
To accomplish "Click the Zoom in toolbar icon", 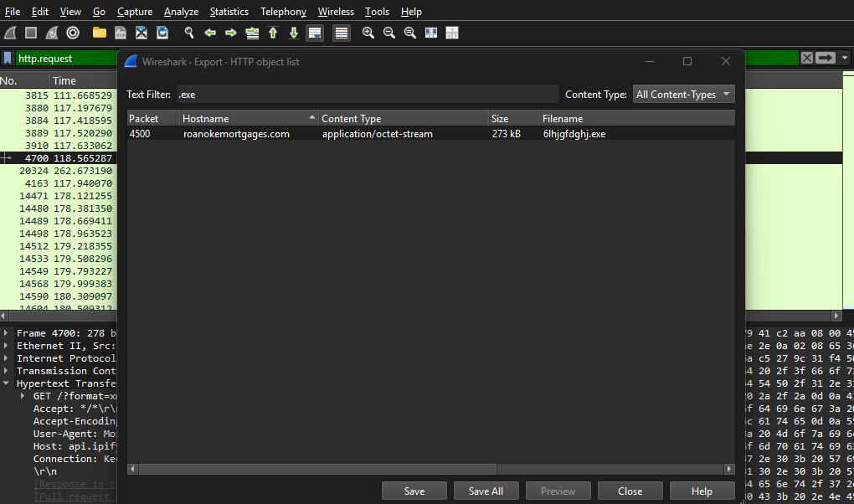I will [368, 33].
